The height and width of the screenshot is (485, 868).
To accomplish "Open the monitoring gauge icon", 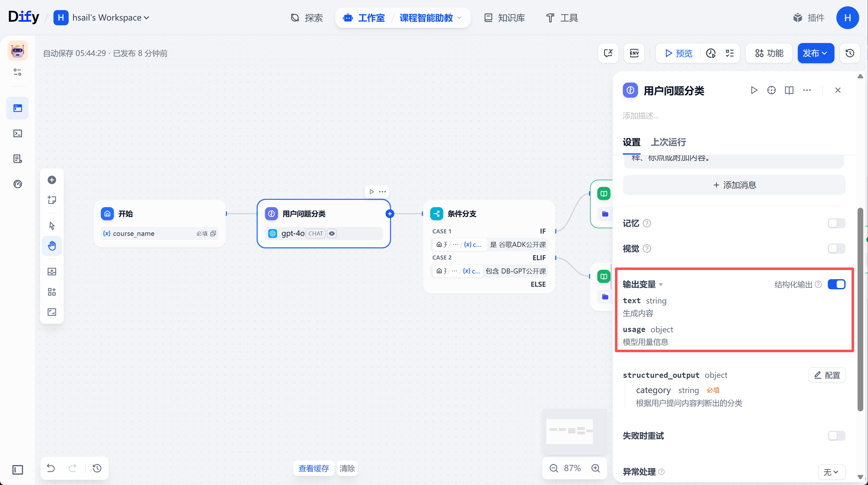I will click(x=17, y=184).
